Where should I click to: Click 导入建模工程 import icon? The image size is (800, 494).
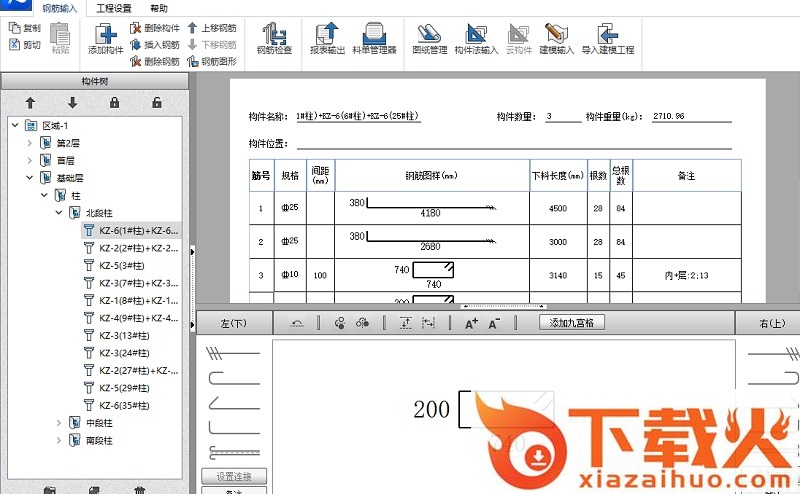pyautogui.click(x=605, y=36)
